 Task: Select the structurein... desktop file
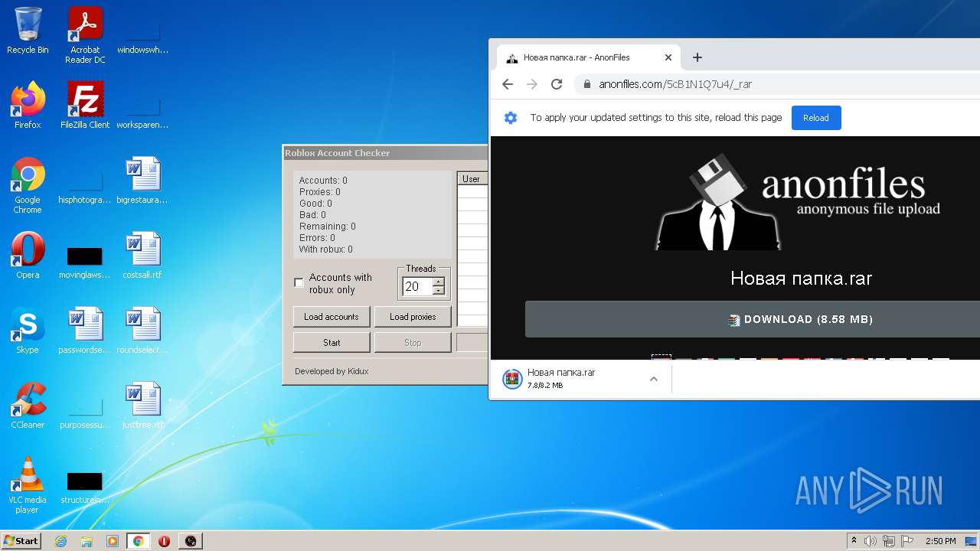tap(85, 487)
